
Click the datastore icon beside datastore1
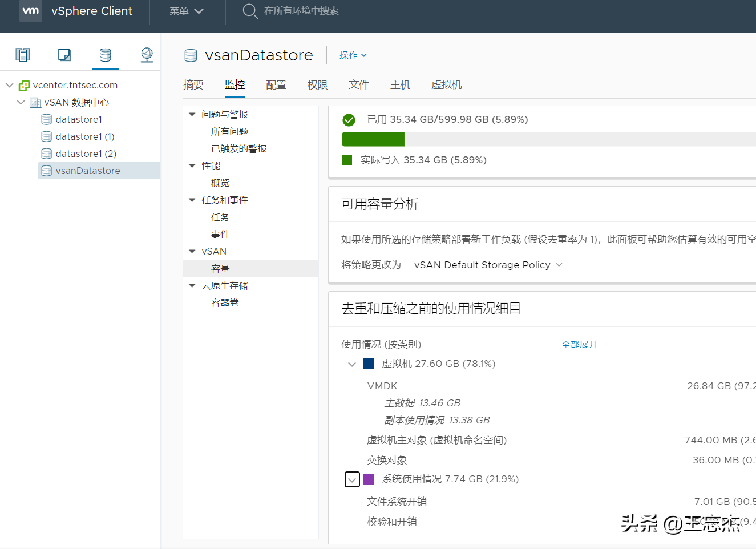pos(47,119)
